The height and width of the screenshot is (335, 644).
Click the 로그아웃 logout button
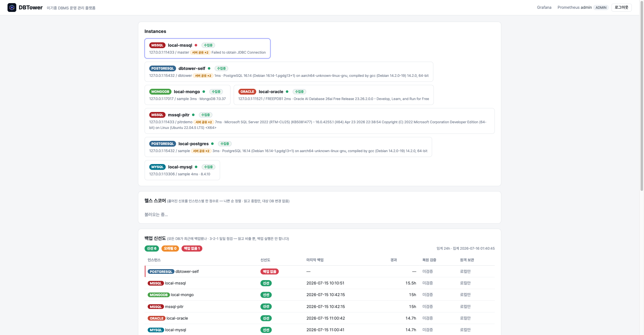click(621, 8)
